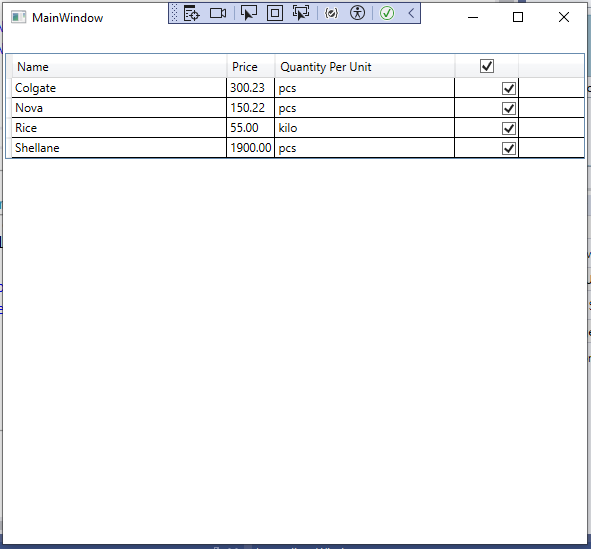The height and width of the screenshot is (549, 591).
Task: Uncheck the checkbox in the Colgate row
Action: 509,89
